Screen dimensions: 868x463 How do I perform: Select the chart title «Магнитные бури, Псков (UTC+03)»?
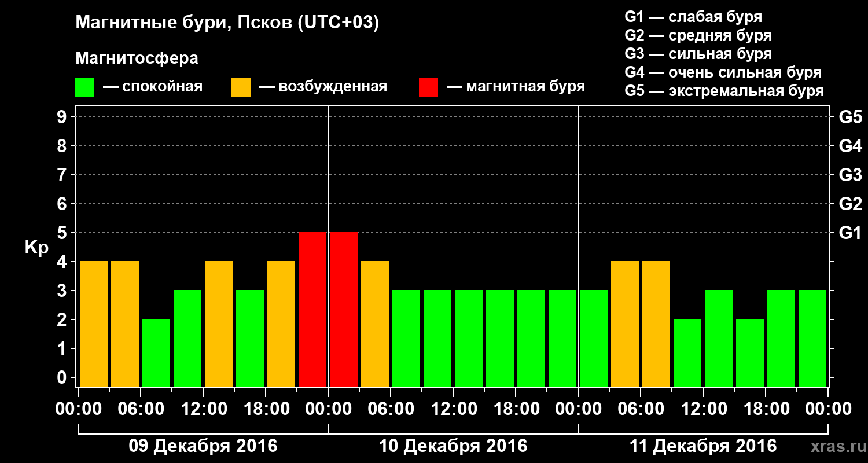coord(227,24)
